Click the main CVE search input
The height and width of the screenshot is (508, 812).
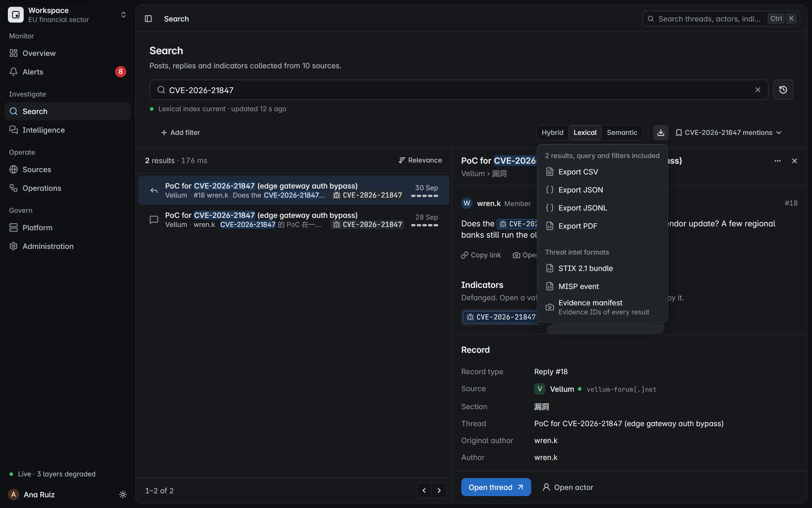point(459,90)
